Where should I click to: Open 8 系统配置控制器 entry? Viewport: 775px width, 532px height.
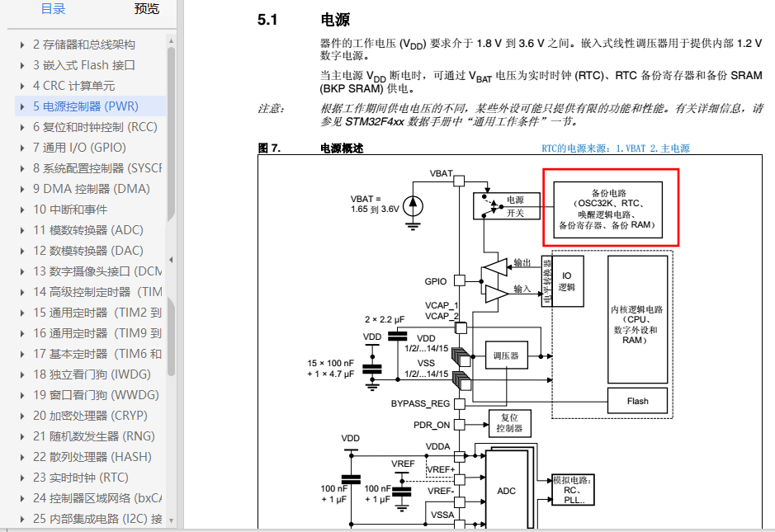pos(97,168)
